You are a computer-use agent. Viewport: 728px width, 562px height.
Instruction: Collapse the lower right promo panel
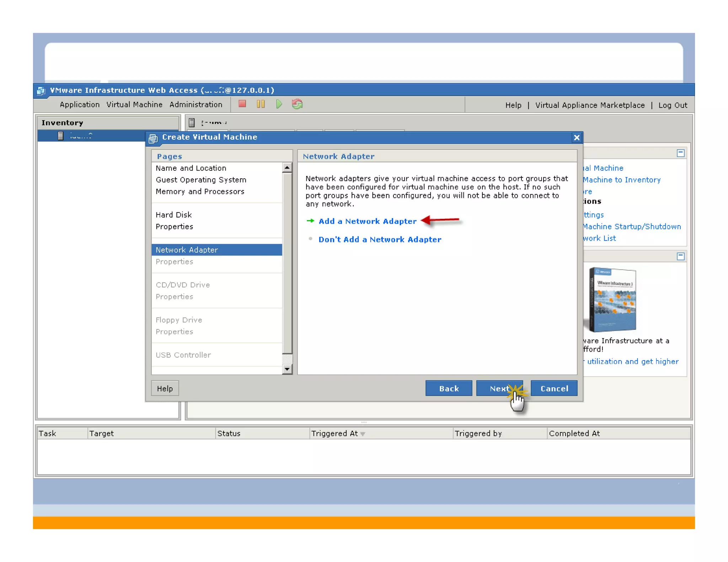tap(680, 256)
